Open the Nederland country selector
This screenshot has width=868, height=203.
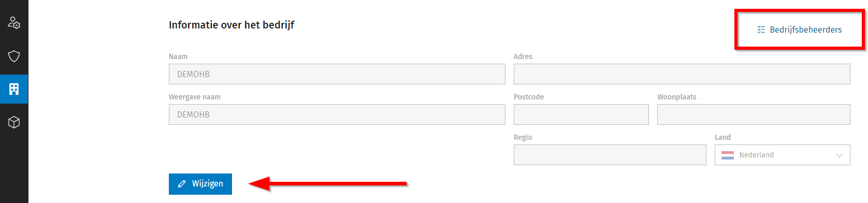783,155
